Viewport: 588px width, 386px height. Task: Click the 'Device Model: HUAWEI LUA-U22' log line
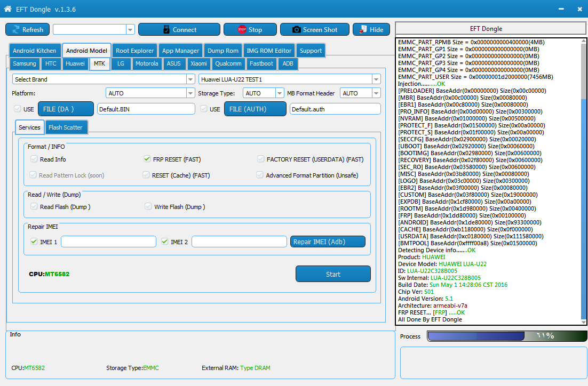click(x=442, y=264)
